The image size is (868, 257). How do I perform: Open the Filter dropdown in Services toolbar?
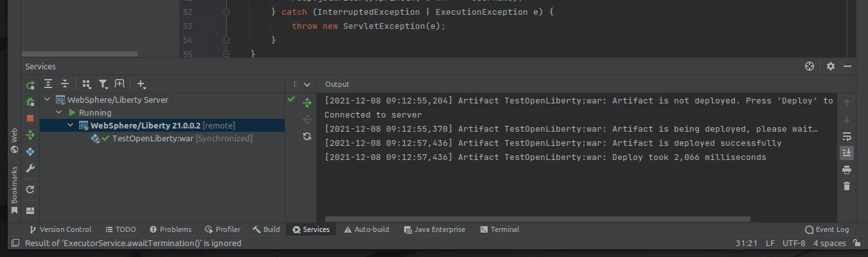point(103,84)
